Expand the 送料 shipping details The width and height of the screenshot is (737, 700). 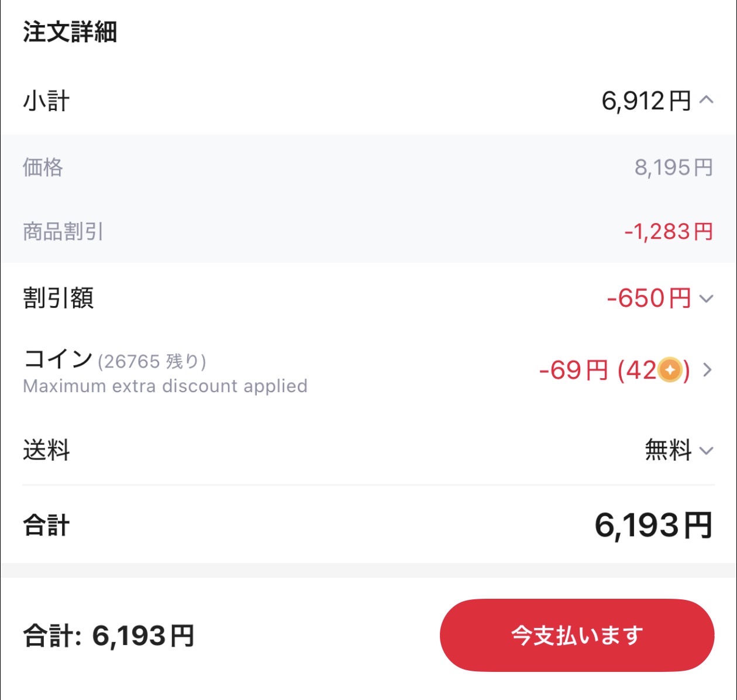click(706, 451)
